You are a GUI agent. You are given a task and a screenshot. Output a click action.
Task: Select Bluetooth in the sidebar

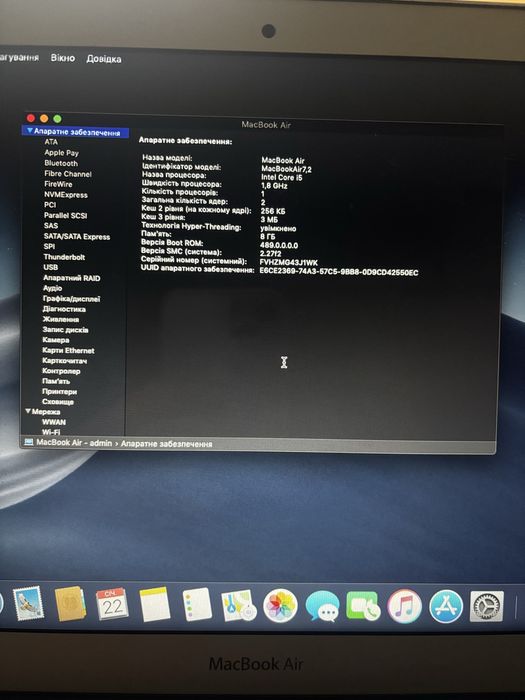tap(61, 163)
